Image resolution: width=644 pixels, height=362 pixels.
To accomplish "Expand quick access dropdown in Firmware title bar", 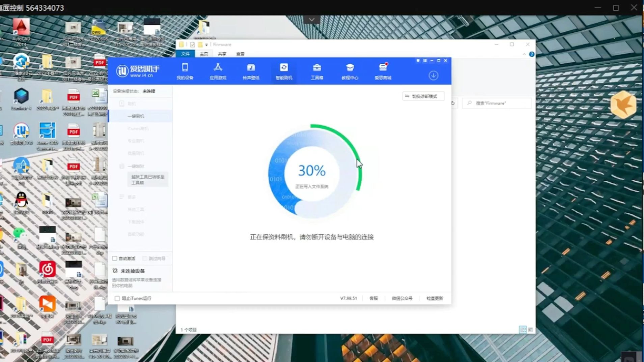I will [x=206, y=44].
